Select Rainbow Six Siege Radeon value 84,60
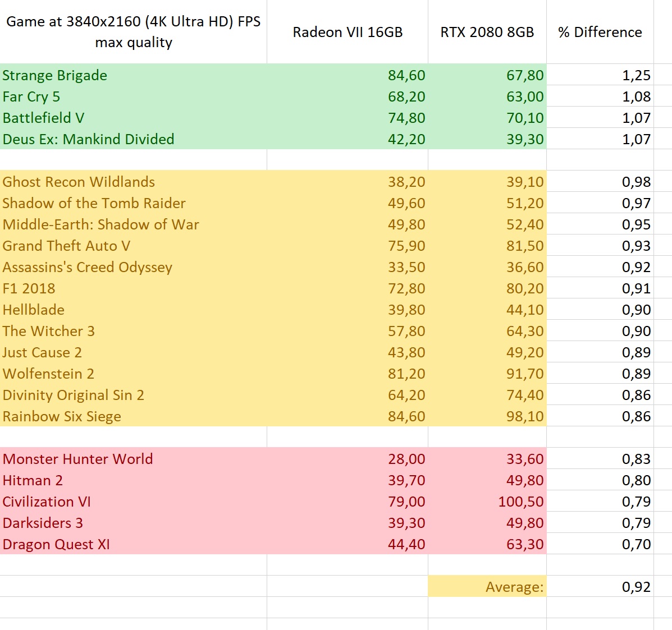672x630 pixels. click(x=348, y=416)
